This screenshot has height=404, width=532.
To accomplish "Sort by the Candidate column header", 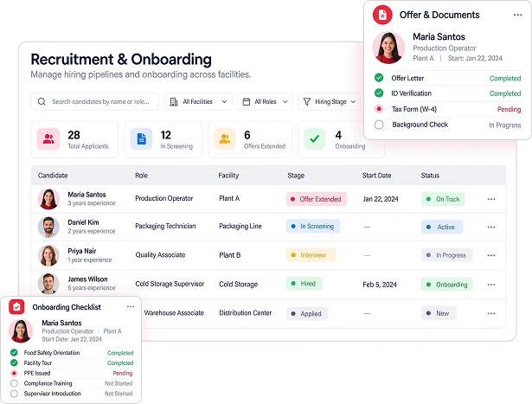I will tap(53, 176).
